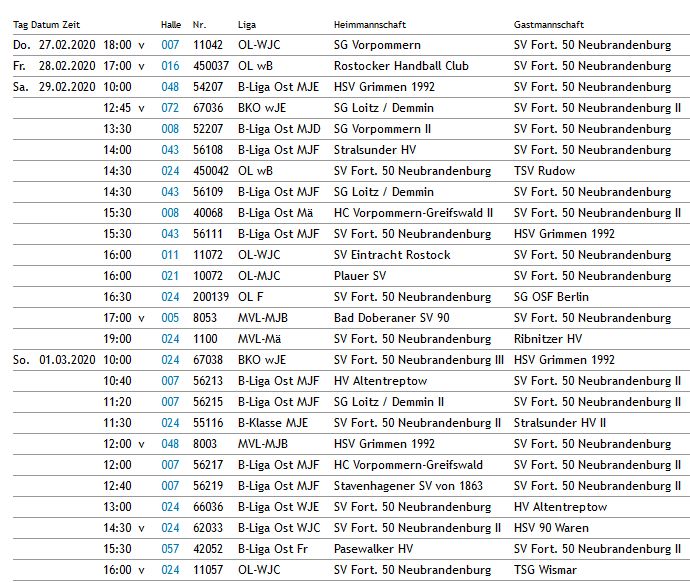Select the date '27.02.2020'
The image size is (690, 583).
pos(67,45)
